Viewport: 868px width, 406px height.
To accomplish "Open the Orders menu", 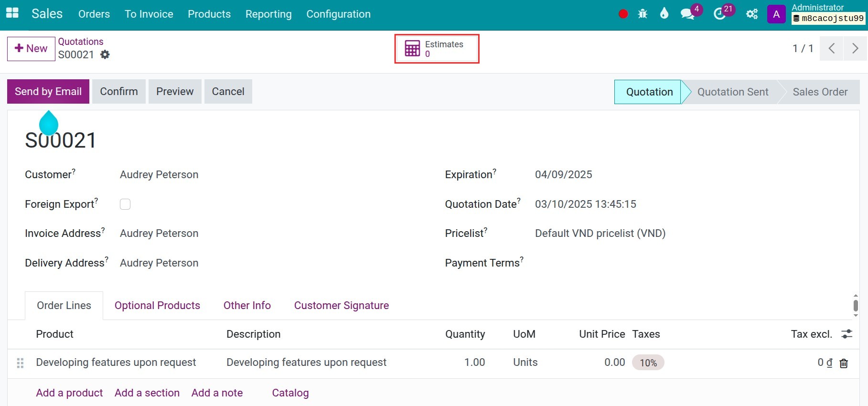I will click(94, 14).
